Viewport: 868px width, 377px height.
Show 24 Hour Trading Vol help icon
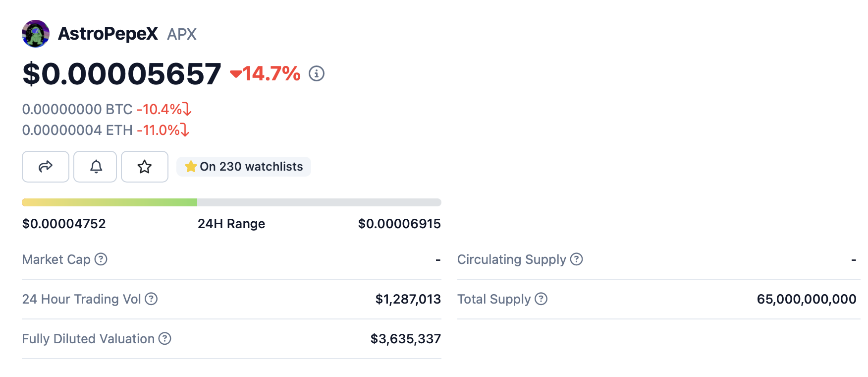[151, 299]
